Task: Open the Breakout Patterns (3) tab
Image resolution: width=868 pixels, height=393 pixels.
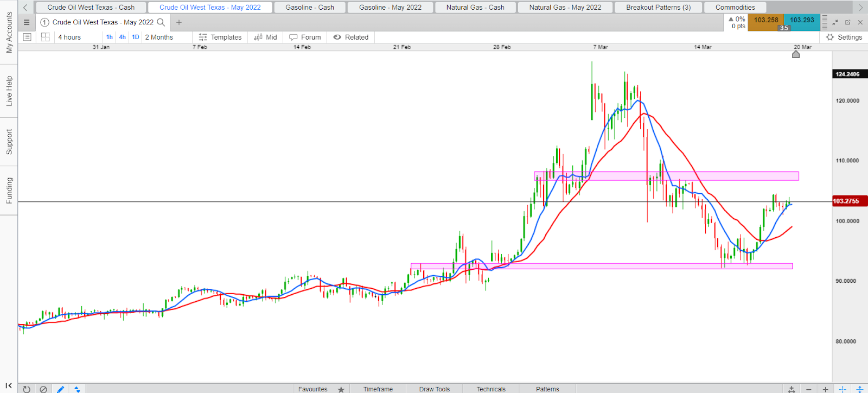Action: pos(659,8)
